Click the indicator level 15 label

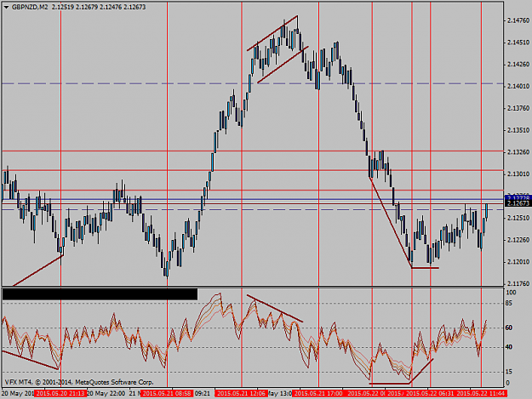point(509,372)
